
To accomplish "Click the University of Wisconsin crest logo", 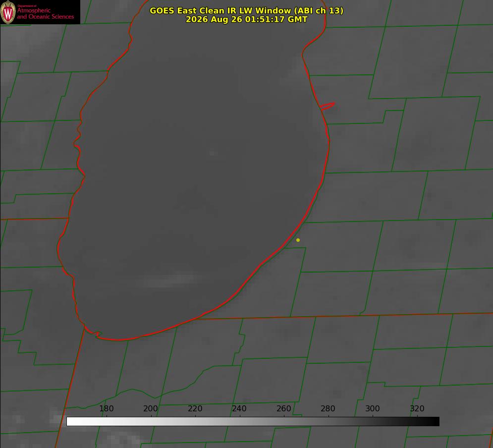I will tap(8, 12).
